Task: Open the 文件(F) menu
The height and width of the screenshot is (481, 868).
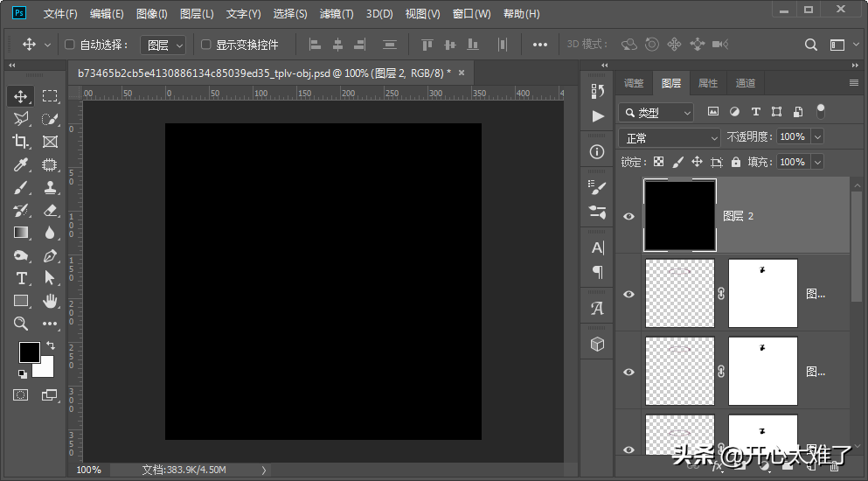Action: [60, 14]
